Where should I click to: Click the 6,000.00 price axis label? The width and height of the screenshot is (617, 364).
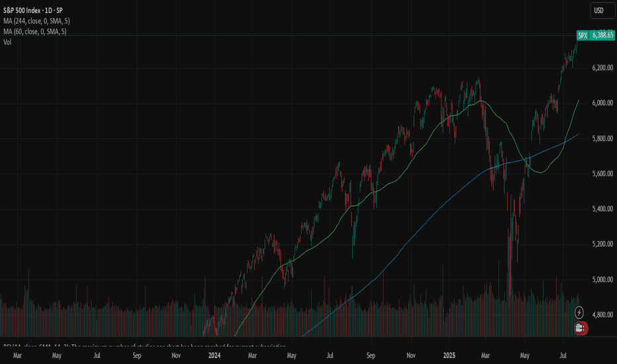point(602,103)
